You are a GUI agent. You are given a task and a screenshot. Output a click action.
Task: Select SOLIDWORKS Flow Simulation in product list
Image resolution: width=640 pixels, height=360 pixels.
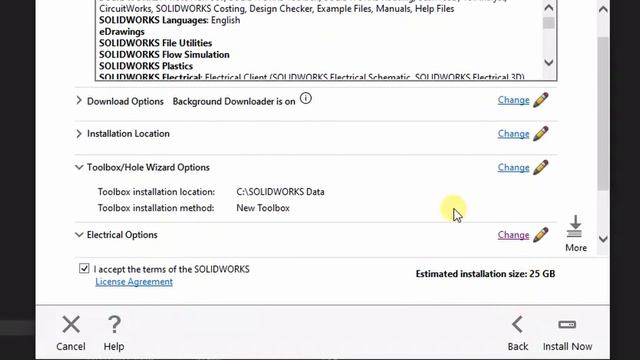(164, 54)
